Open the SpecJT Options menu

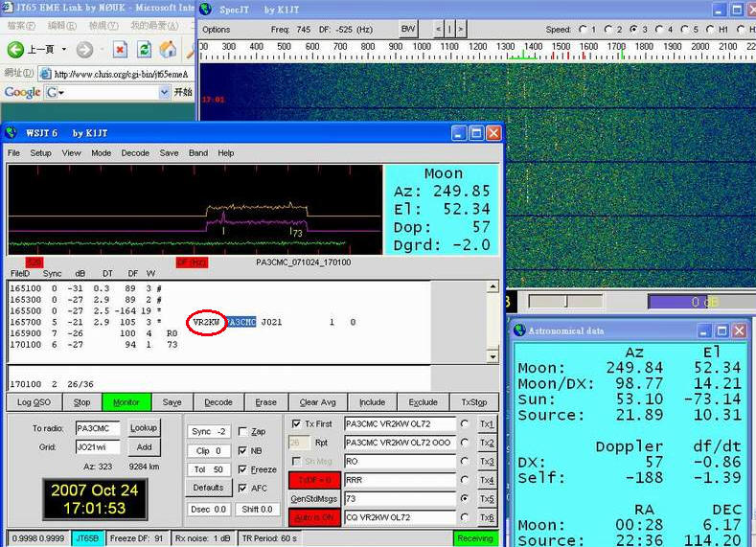pos(216,30)
